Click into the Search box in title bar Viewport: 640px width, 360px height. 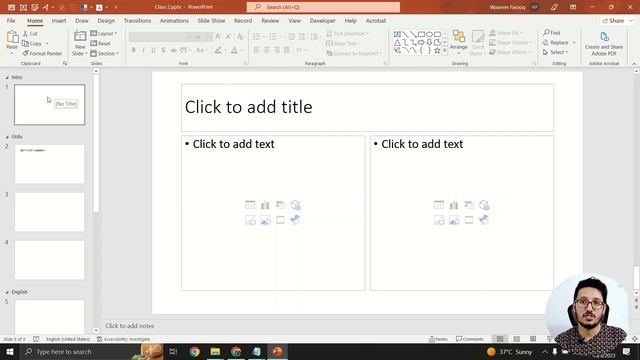[323, 7]
